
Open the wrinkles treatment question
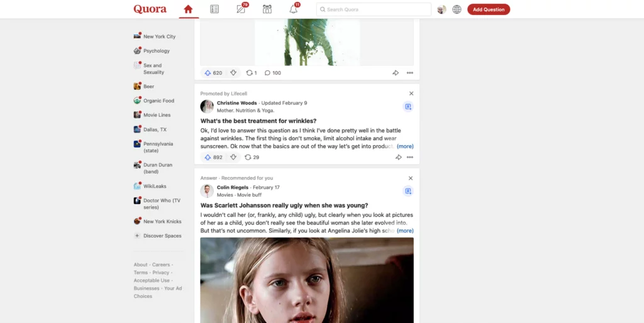(x=258, y=121)
